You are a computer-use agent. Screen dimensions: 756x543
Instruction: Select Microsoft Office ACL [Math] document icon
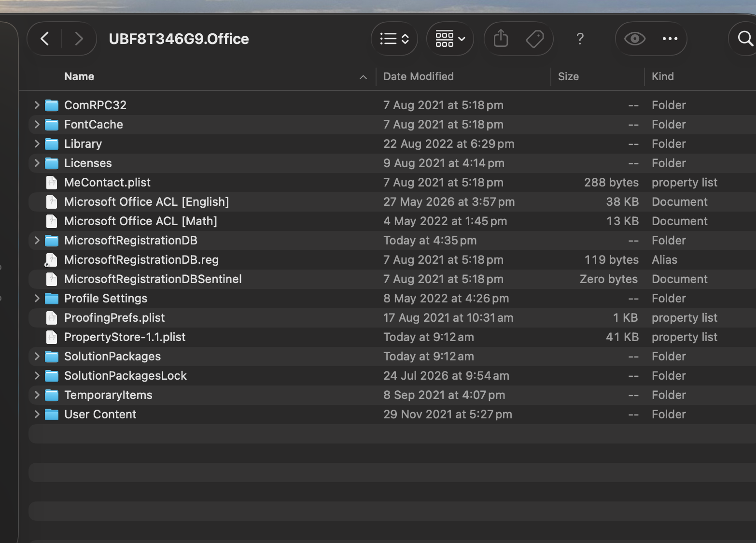click(x=51, y=221)
